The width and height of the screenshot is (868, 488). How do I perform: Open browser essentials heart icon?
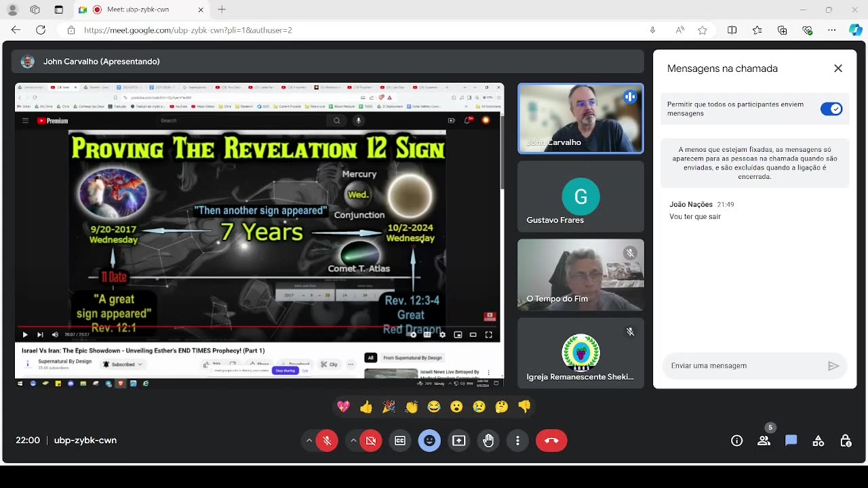pyautogui.click(x=807, y=30)
